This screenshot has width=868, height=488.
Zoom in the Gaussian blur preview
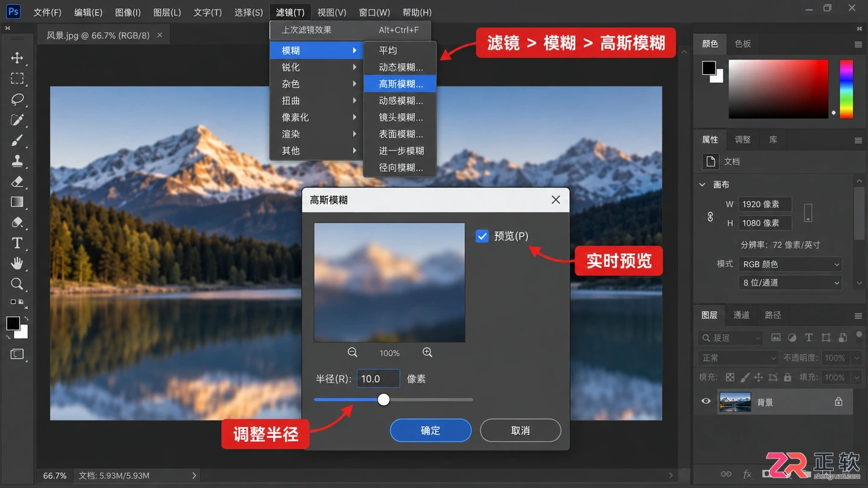pyautogui.click(x=427, y=352)
